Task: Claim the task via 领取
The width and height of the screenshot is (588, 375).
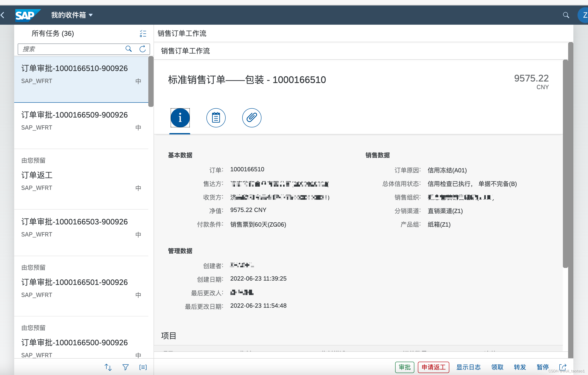Action: [x=497, y=367]
